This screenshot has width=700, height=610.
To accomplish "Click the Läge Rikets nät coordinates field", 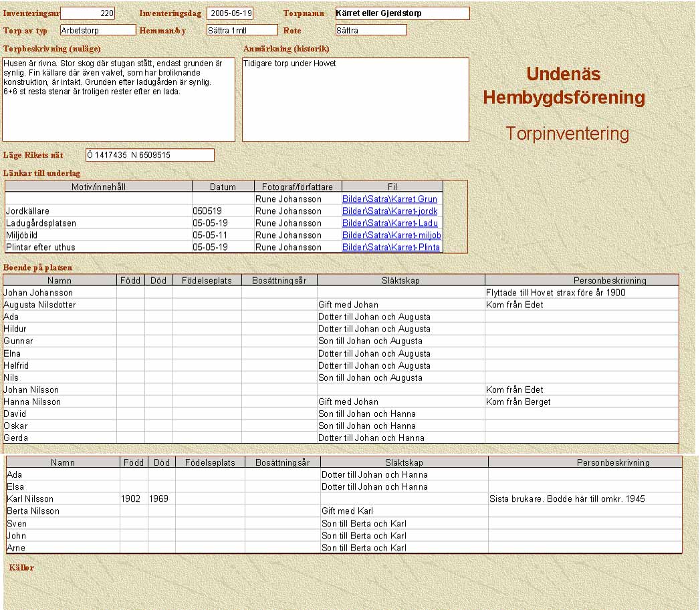I will 150,155.
